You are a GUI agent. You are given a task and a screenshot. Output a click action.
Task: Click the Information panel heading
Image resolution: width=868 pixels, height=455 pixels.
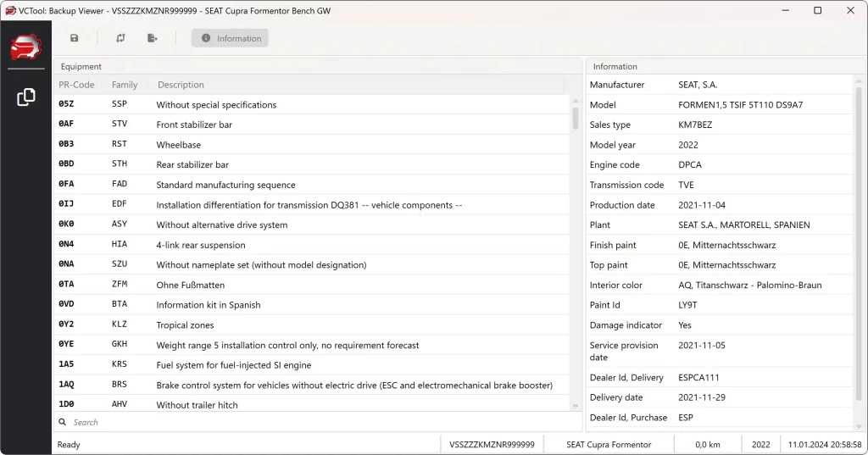pyautogui.click(x=615, y=66)
